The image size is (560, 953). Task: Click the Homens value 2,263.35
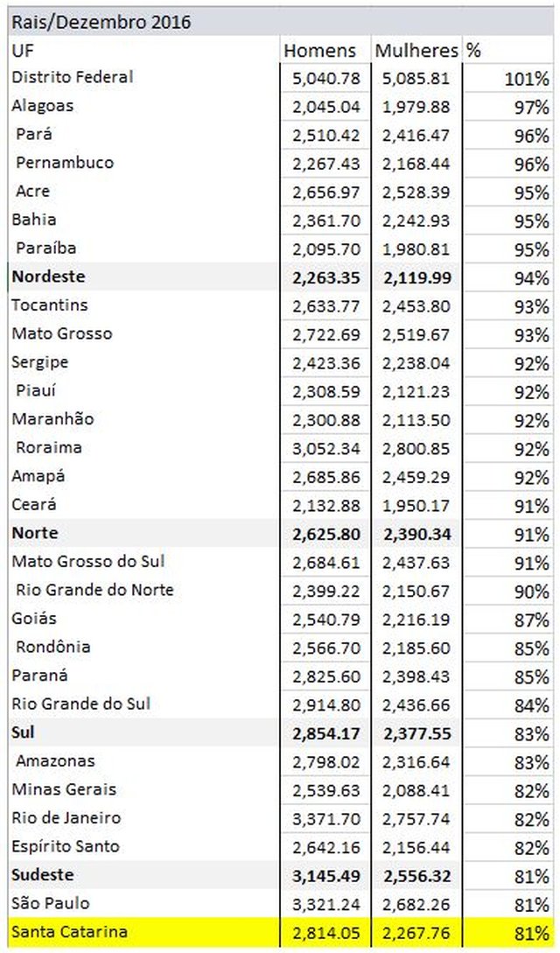(325, 277)
